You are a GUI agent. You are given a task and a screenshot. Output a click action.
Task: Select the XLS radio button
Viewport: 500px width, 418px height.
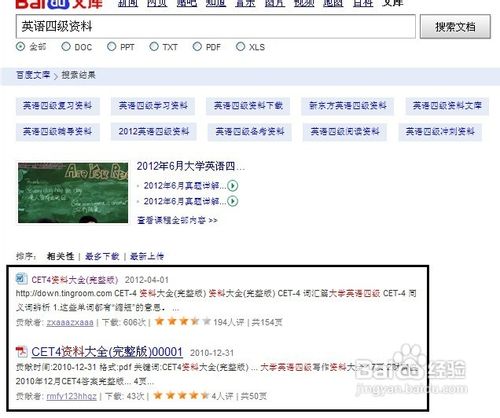[x=240, y=47]
